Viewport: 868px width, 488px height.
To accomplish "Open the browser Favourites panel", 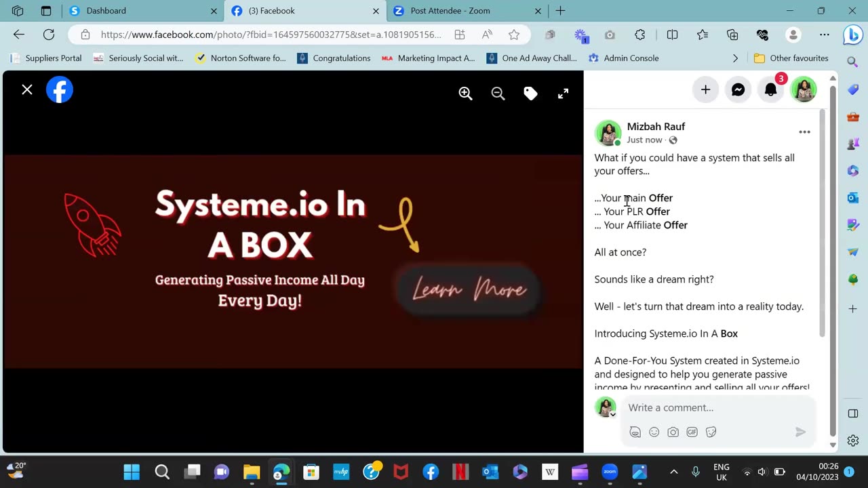I will click(x=703, y=35).
